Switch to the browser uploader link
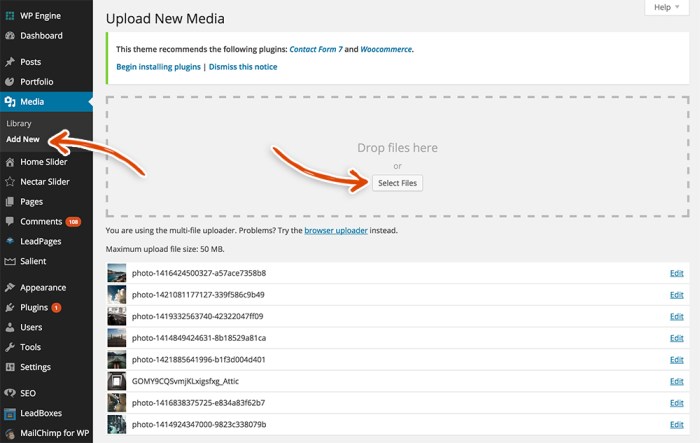This screenshot has width=700, height=443. tap(336, 231)
